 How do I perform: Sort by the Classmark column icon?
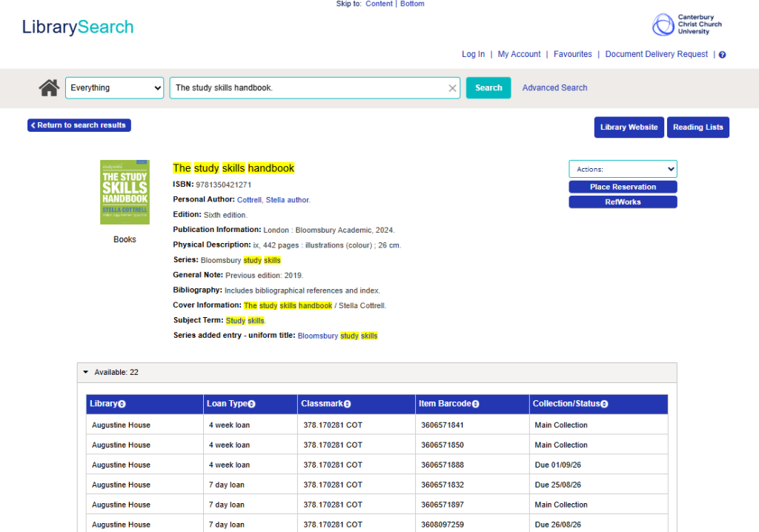(x=347, y=405)
